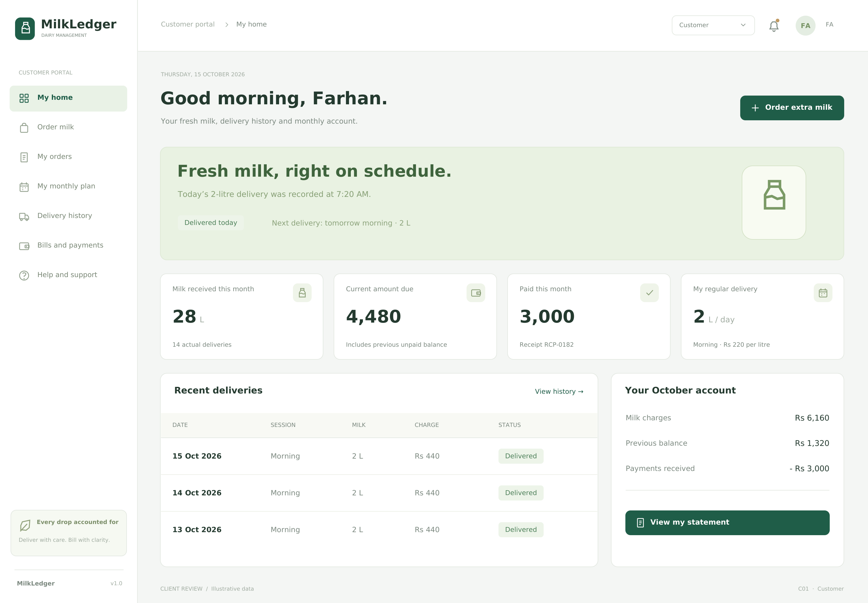This screenshot has width=868, height=603.
Task: Click Delivered status for 15 Oct 2026
Action: pos(521,456)
